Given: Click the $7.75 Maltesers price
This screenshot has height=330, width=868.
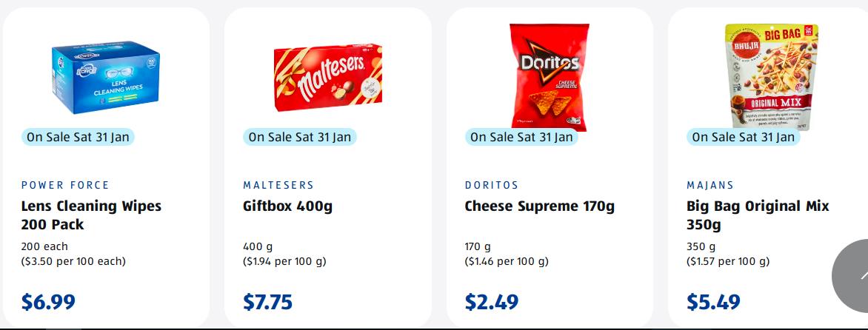Looking at the screenshot, I should pyautogui.click(x=267, y=302).
